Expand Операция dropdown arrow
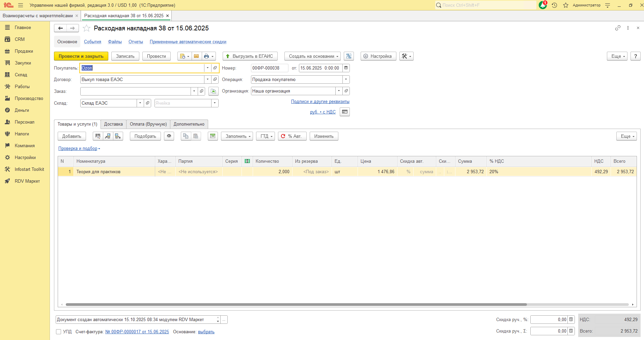 point(346,79)
